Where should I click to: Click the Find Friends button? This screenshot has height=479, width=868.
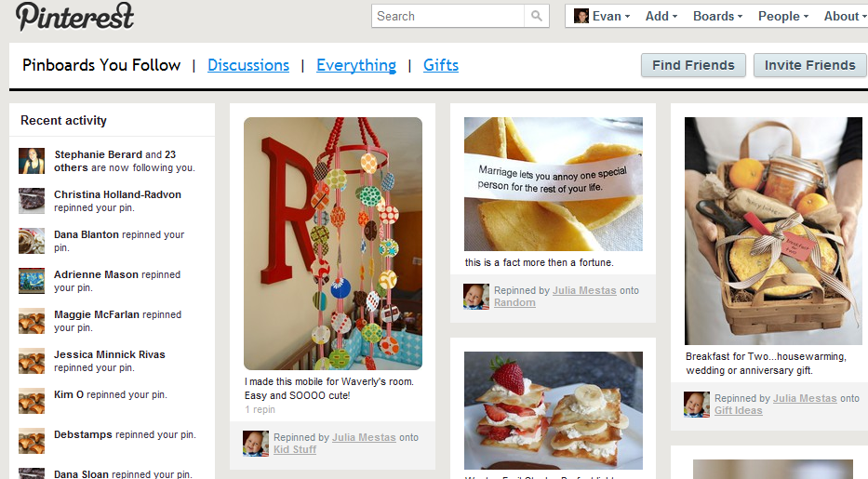(x=693, y=65)
